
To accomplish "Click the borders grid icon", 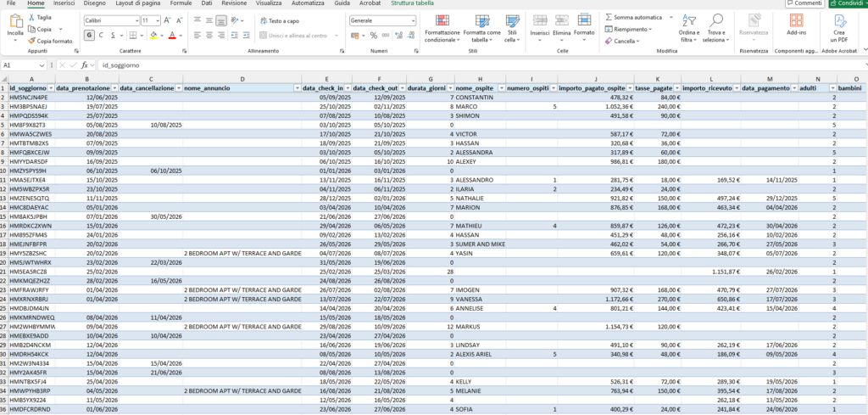I will (x=133, y=36).
